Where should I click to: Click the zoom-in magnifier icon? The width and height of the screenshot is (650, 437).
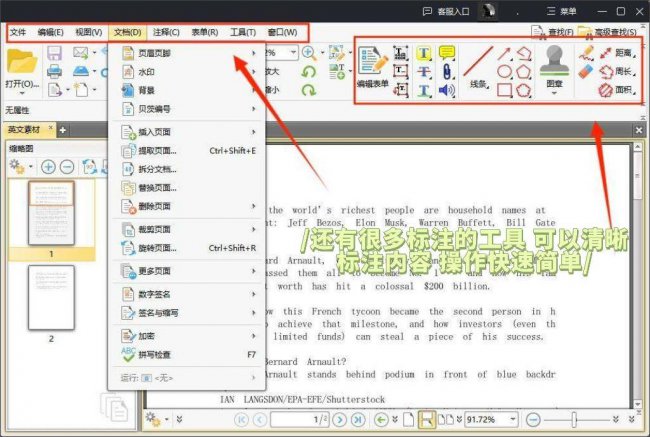pyautogui.click(x=309, y=53)
